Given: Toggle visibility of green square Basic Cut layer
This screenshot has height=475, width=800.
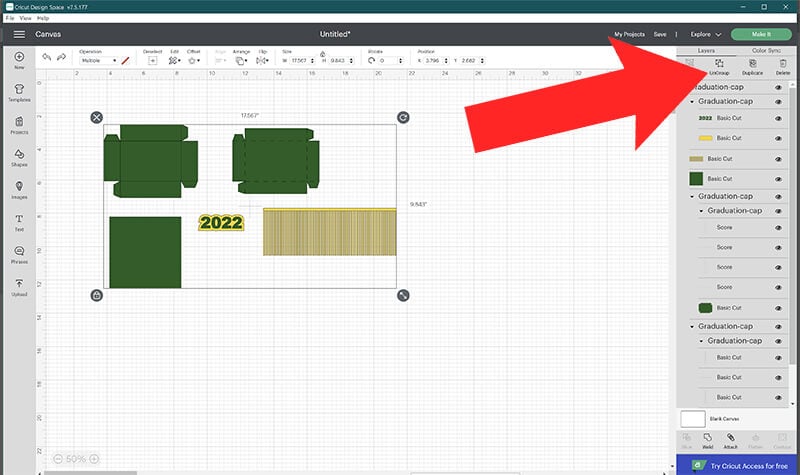Looking at the screenshot, I should pos(778,178).
